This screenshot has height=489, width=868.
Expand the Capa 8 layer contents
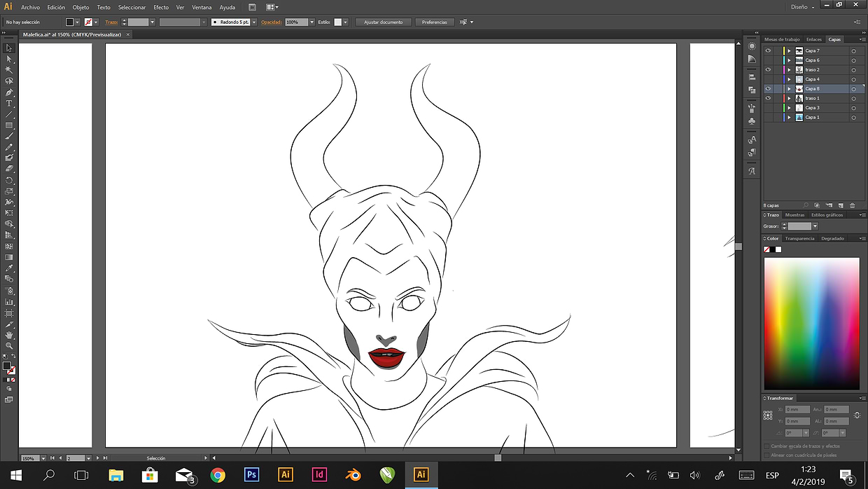(x=789, y=89)
